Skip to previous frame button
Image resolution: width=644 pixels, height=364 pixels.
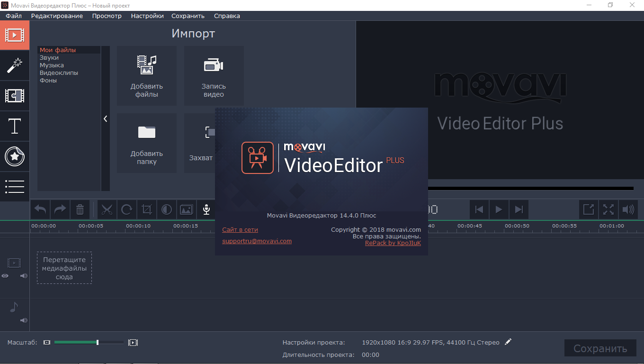point(479,209)
